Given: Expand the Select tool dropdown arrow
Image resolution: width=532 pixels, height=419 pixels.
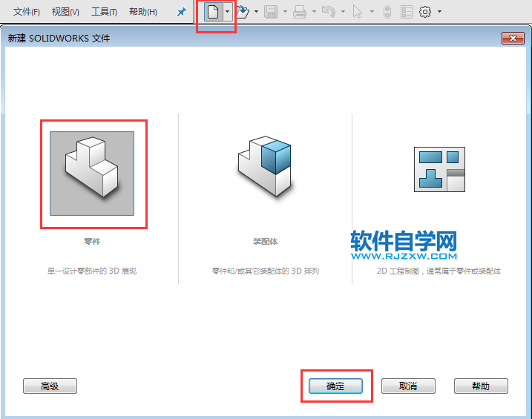Looking at the screenshot, I should click(x=372, y=12).
